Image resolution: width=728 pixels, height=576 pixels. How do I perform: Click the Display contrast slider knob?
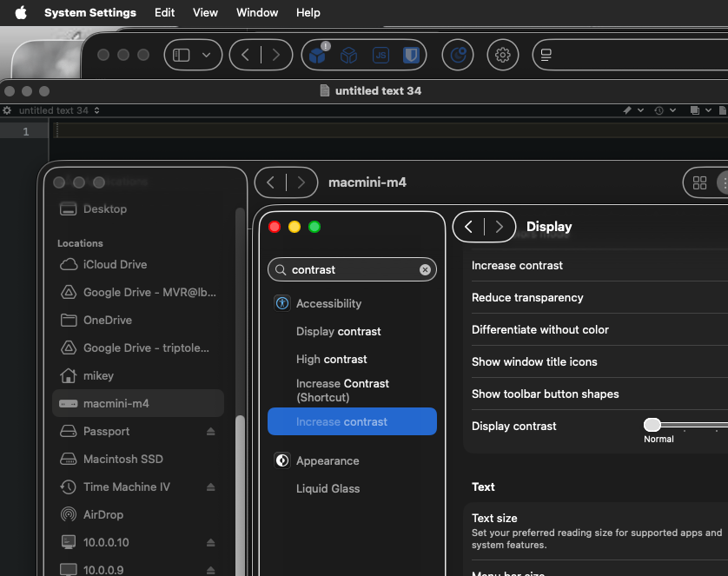(652, 424)
